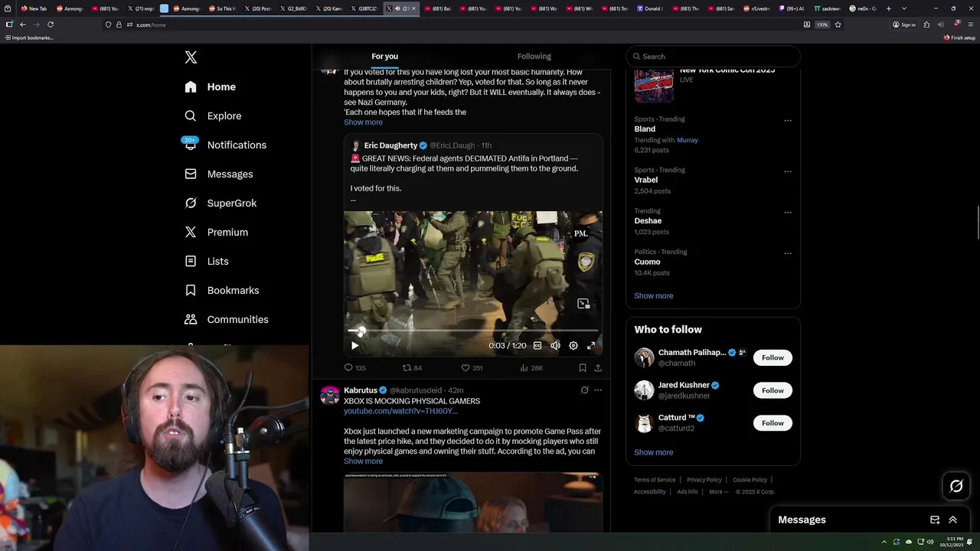
Task: Click Grok icon on Kabrutus post
Action: (x=584, y=390)
